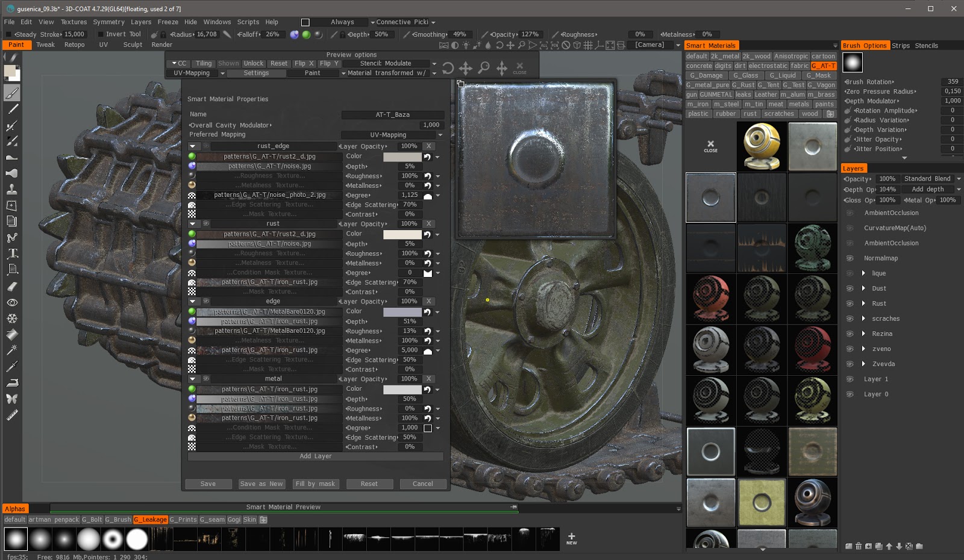Switch to the Sculpt room tab

click(x=133, y=45)
